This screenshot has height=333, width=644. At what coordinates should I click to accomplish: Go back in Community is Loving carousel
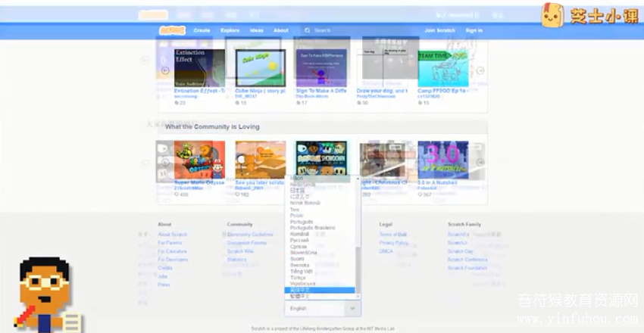click(165, 163)
